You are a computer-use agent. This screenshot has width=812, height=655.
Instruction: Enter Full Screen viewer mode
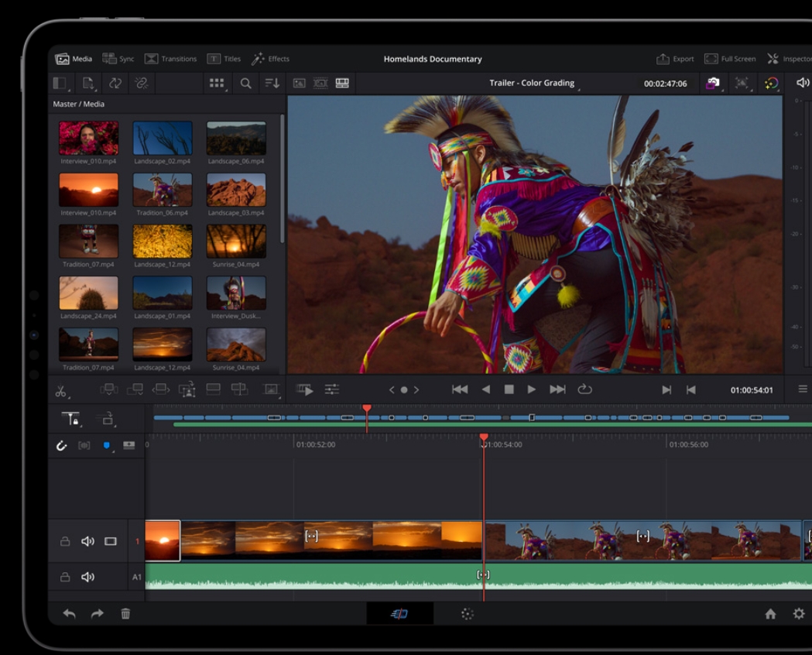(x=730, y=59)
